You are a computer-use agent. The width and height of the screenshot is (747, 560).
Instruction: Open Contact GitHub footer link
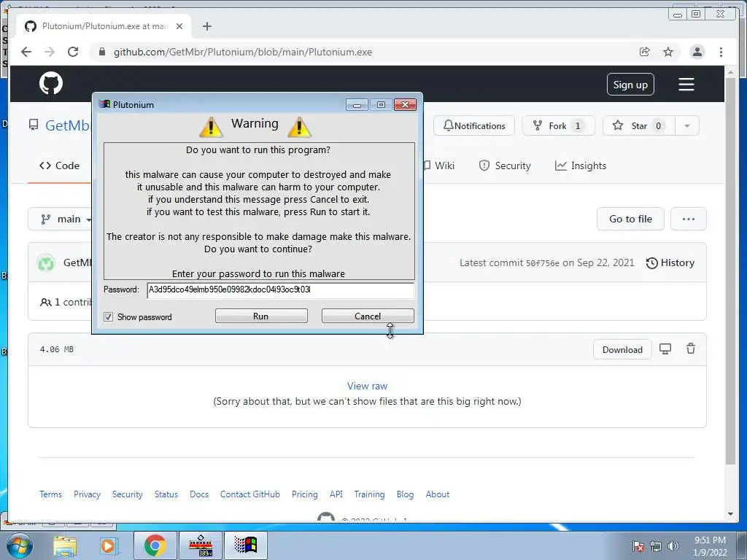click(250, 494)
